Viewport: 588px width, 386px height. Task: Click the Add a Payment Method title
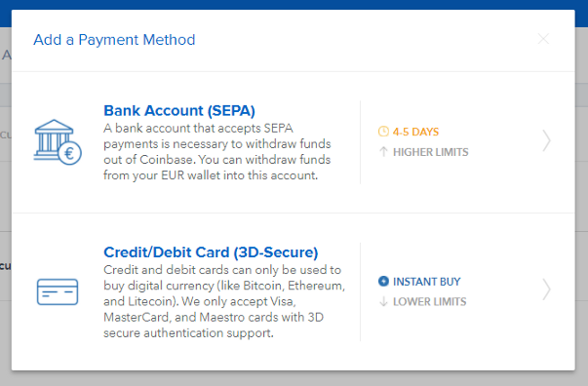[114, 40]
